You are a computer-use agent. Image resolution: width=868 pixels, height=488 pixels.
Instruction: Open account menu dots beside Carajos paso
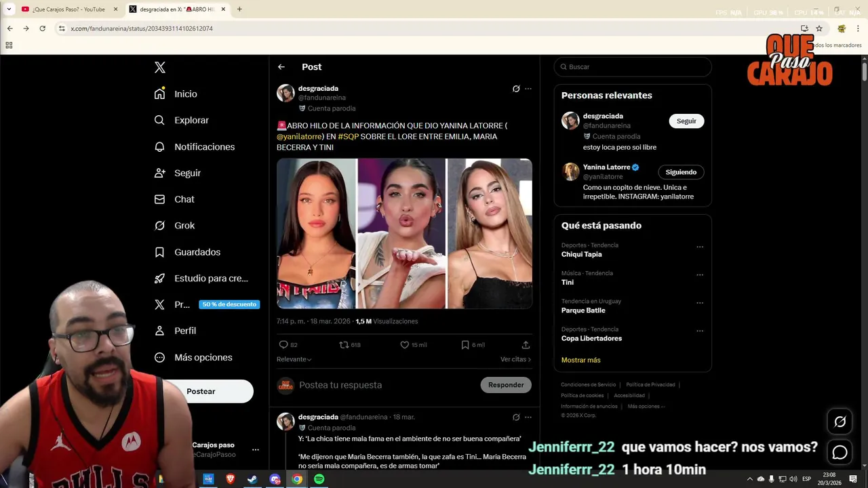click(x=256, y=450)
